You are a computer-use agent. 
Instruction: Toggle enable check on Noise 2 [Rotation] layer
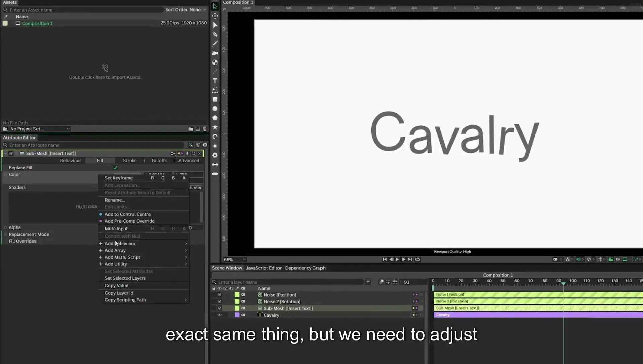coord(220,301)
